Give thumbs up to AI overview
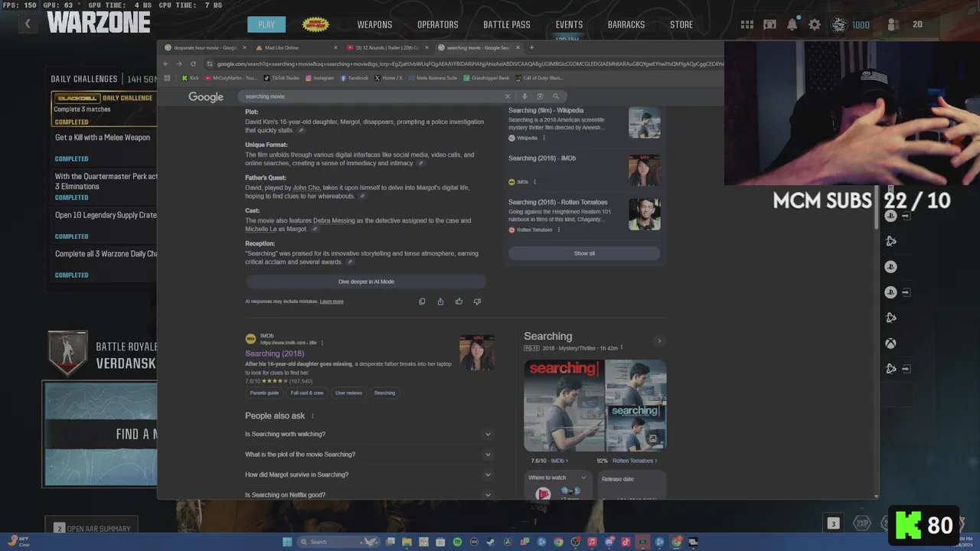 coord(459,302)
